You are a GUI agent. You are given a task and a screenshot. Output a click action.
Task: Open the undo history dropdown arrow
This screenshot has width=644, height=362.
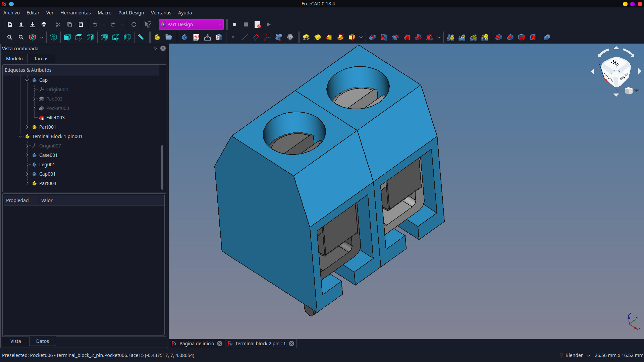[x=104, y=24]
